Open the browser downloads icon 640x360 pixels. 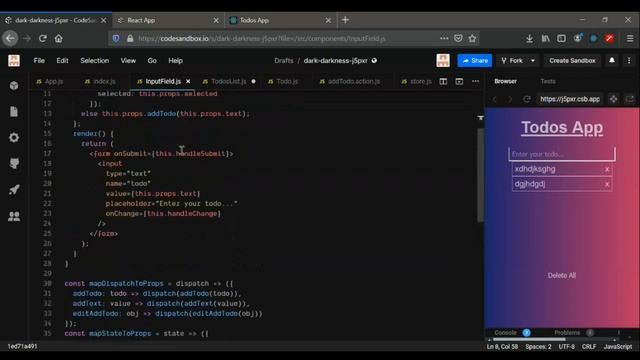click(x=529, y=38)
